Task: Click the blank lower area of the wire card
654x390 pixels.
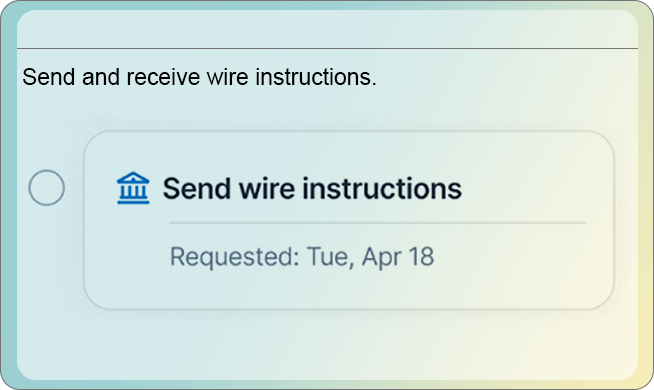Action: (348, 290)
